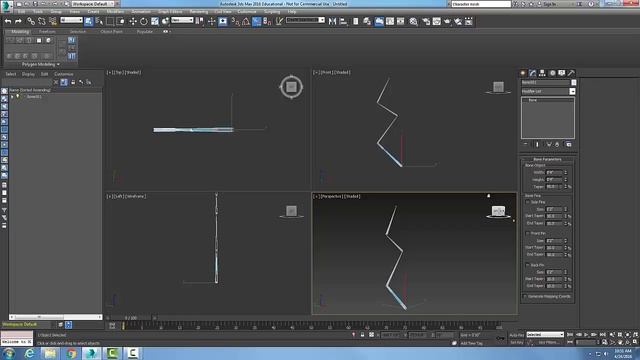Activate the Select Object tool

pyautogui.click(x=89, y=21)
